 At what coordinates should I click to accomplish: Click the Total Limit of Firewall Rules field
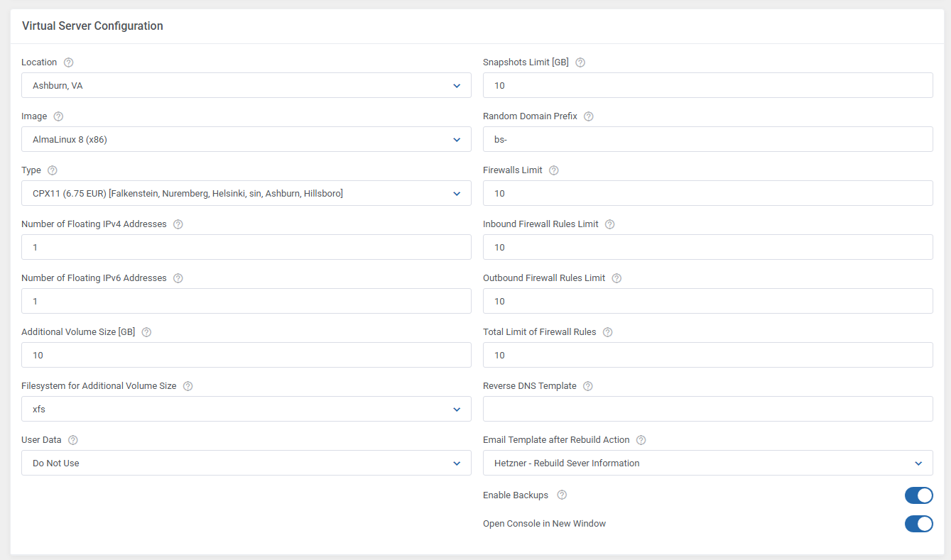pos(708,356)
